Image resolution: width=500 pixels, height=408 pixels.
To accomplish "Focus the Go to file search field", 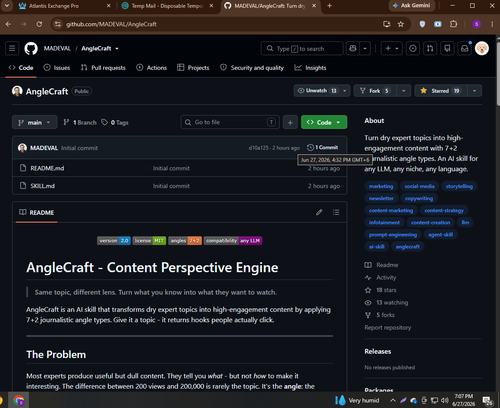I will [230, 122].
